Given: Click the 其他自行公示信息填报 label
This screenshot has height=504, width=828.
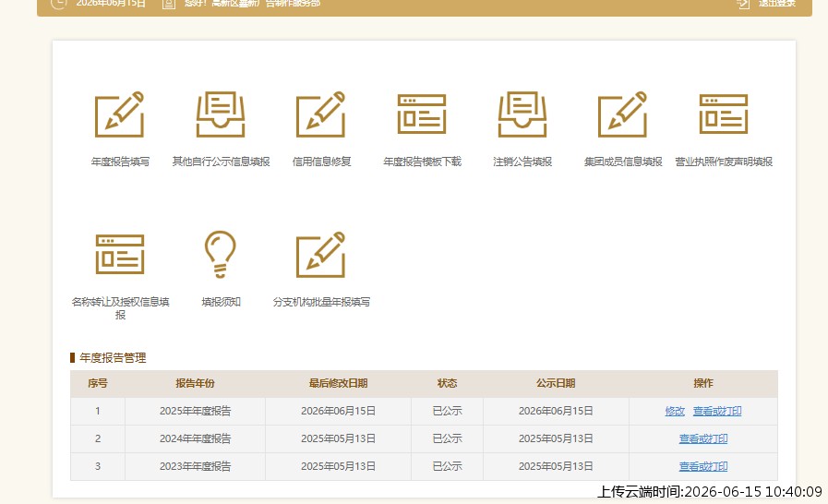Looking at the screenshot, I should coord(221,162).
